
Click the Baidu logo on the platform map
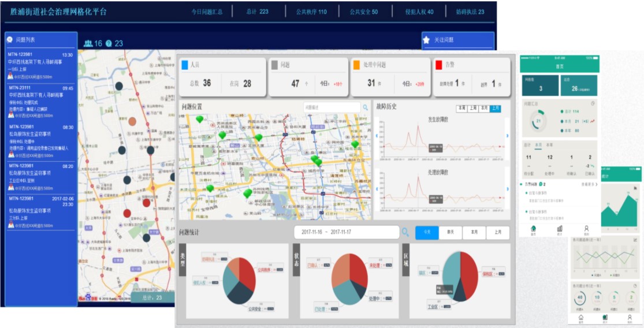(x=87, y=298)
